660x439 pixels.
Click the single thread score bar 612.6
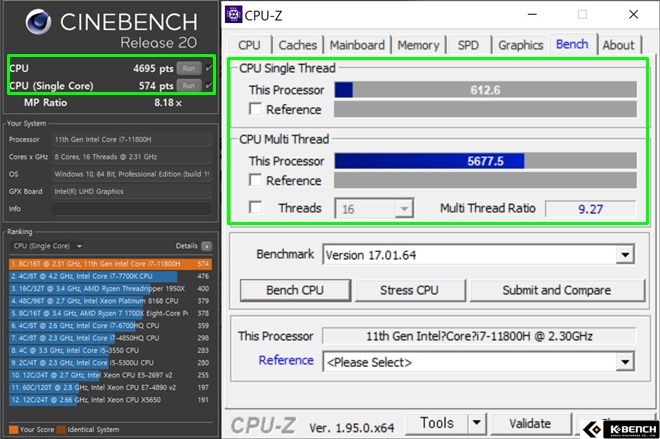pyautogui.click(x=485, y=90)
